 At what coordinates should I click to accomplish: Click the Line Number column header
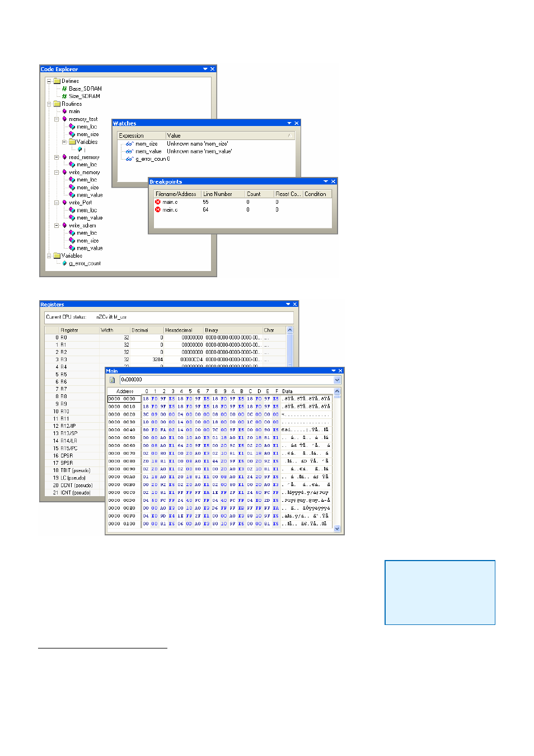[x=223, y=194]
